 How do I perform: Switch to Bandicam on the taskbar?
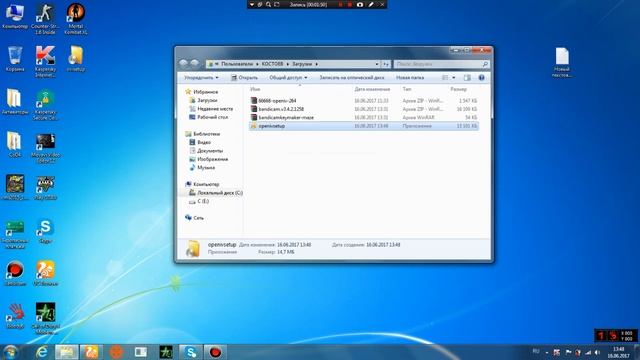click(216, 352)
